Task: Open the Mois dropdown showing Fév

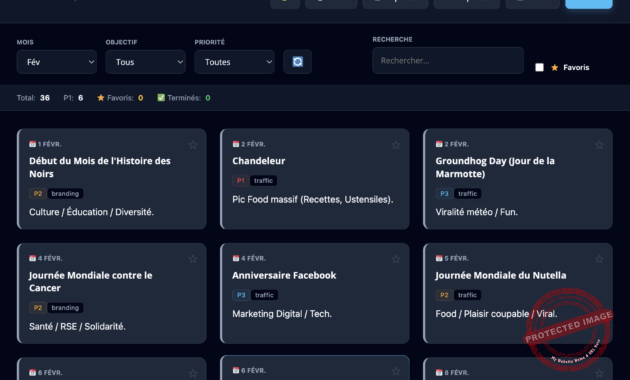Action: click(x=57, y=62)
